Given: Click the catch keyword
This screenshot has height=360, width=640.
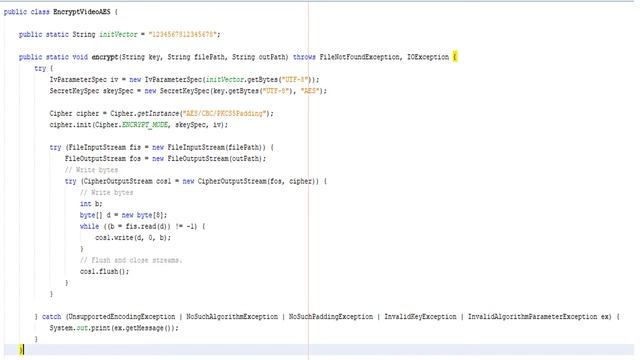Looking at the screenshot, I should click(x=51, y=317).
